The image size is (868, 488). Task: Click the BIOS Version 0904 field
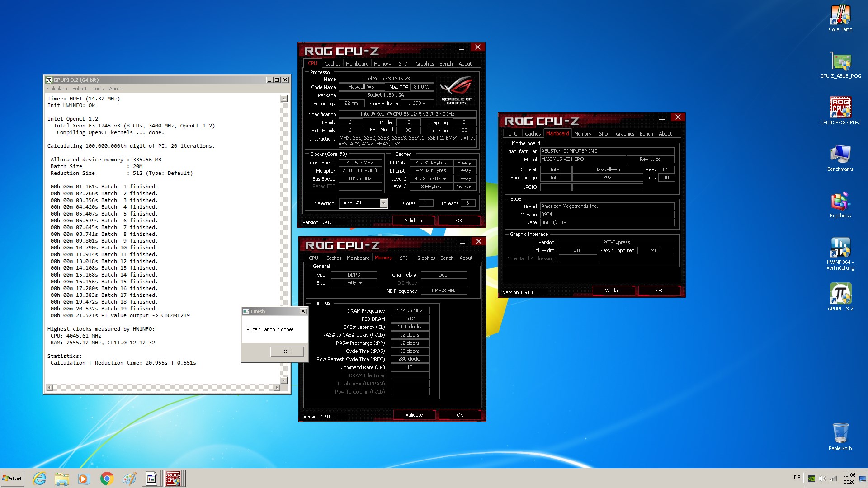(607, 215)
